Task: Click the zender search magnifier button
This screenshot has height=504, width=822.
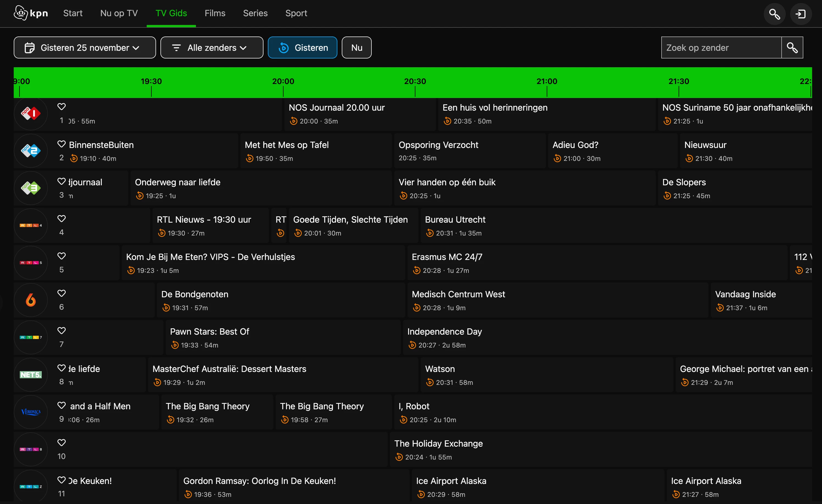Action: click(792, 48)
